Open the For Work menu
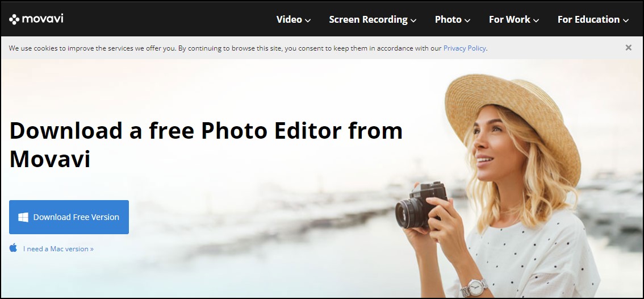This screenshot has height=299, width=644. [x=514, y=19]
